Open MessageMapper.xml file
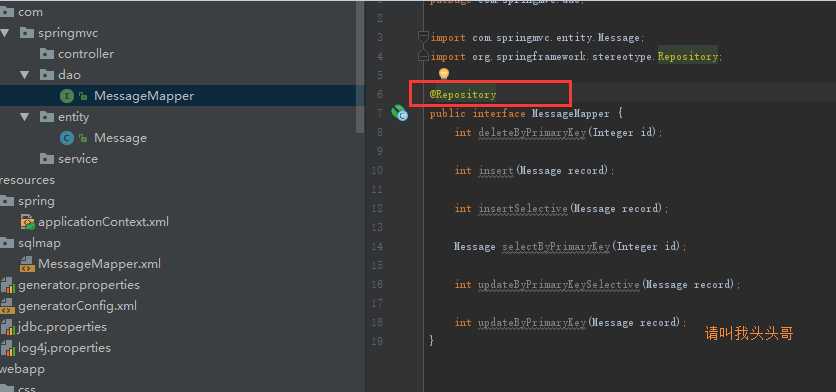This screenshot has height=392, width=836. click(x=99, y=264)
